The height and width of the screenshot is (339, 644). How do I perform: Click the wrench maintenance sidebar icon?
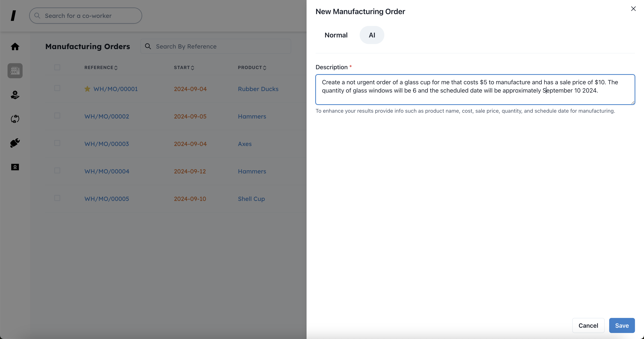15,143
